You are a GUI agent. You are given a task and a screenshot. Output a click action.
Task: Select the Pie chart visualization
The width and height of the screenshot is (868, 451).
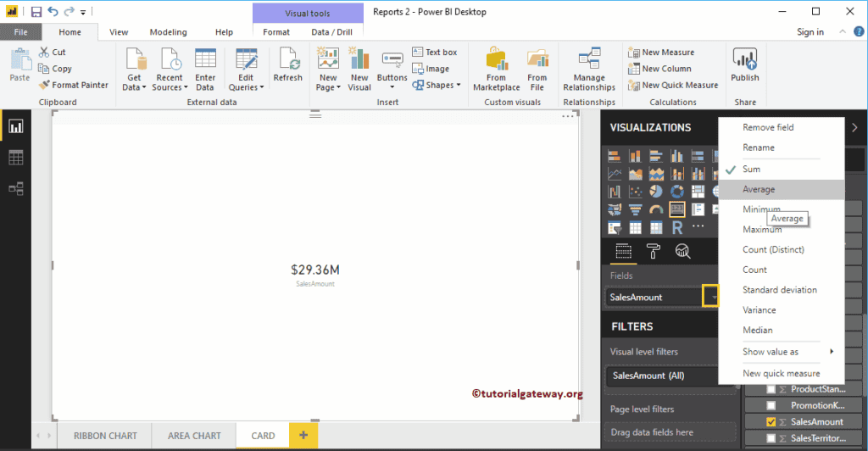tap(656, 192)
